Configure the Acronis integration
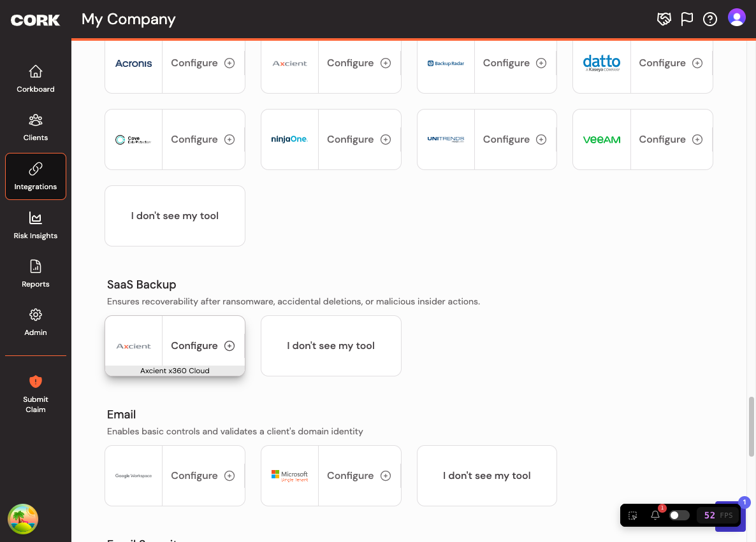756x542 pixels. coord(194,63)
